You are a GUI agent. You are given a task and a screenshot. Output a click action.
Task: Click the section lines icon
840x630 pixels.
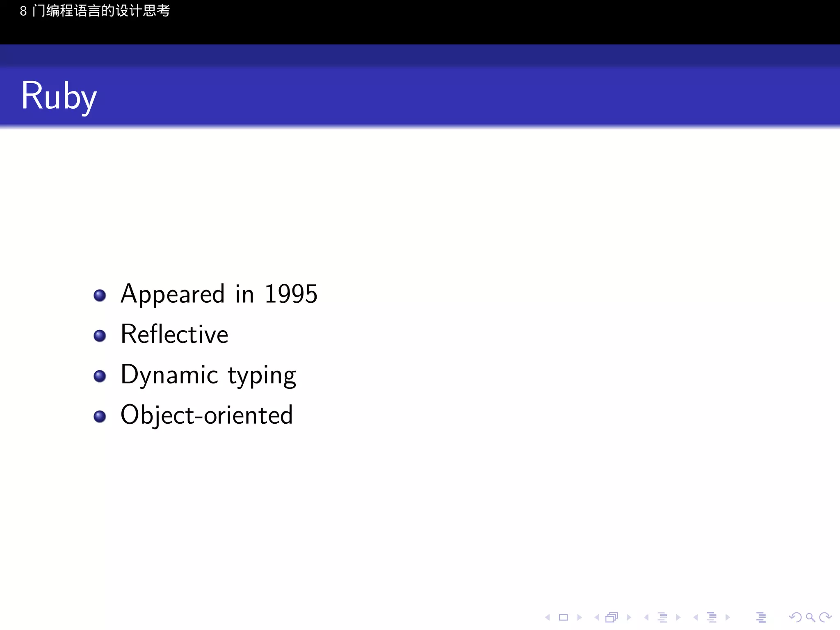click(712, 617)
